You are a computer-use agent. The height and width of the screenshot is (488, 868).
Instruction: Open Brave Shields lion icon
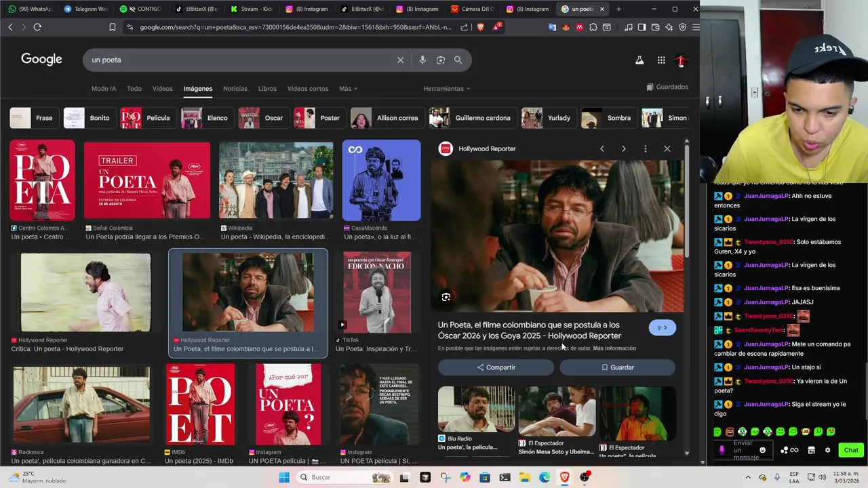(x=481, y=27)
